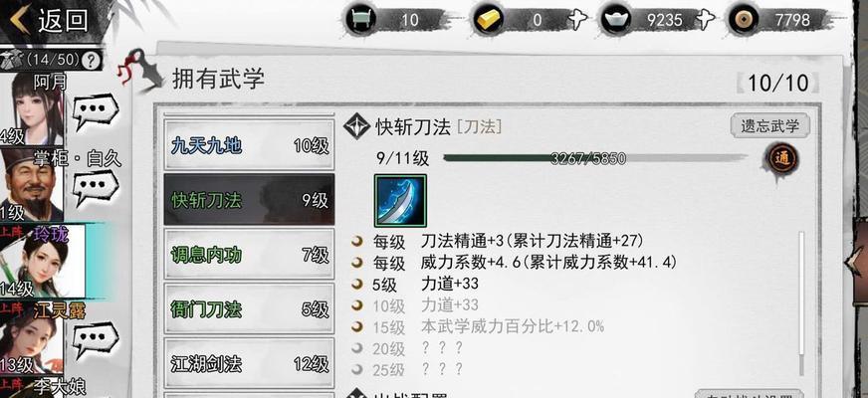Add silver with the plus icon

[x=705, y=21]
